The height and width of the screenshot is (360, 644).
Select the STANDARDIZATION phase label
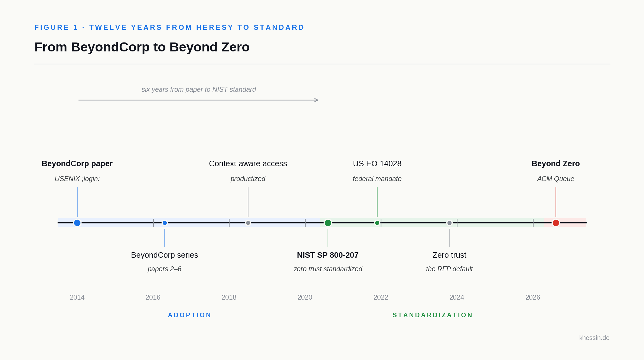tap(433, 315)
